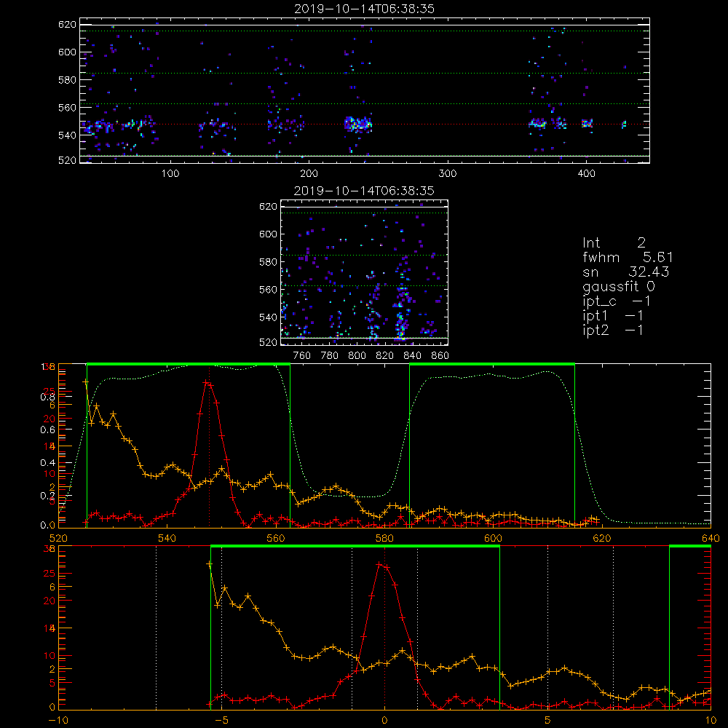
Task: Open the wide top spectral image
Action: pos(365,90)
